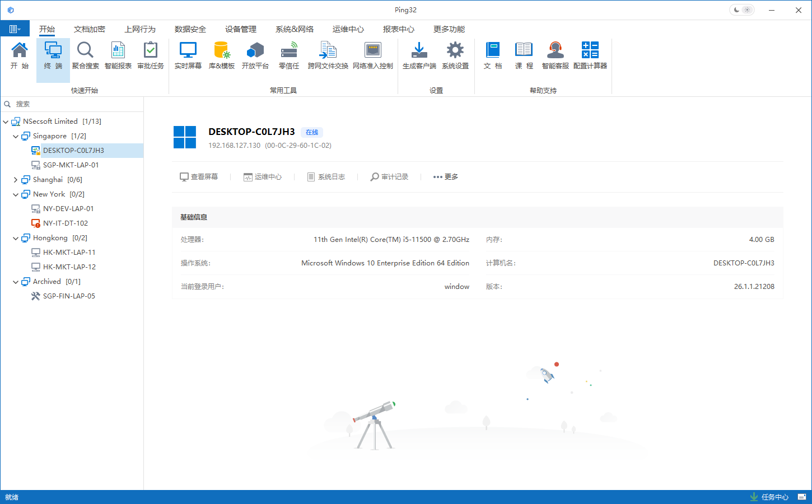
Task: Click 生成客户端 download icon
Action: pyautogui.click(x=419, y=55)
